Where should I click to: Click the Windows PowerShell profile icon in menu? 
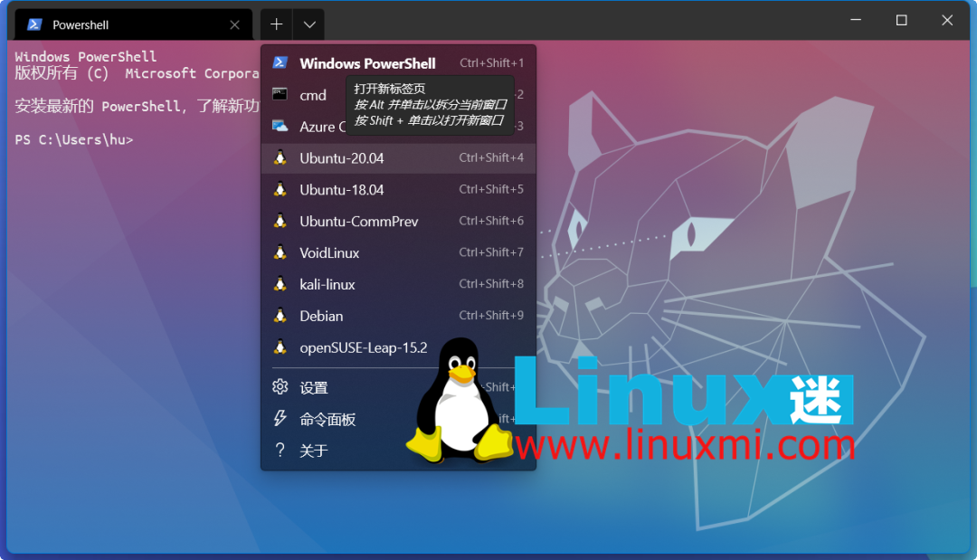pyautogui.click(x=280, y=62)
